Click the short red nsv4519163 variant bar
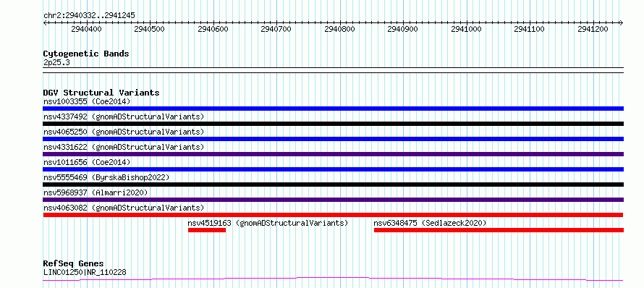644x288 pixels. tap(207, 230)
